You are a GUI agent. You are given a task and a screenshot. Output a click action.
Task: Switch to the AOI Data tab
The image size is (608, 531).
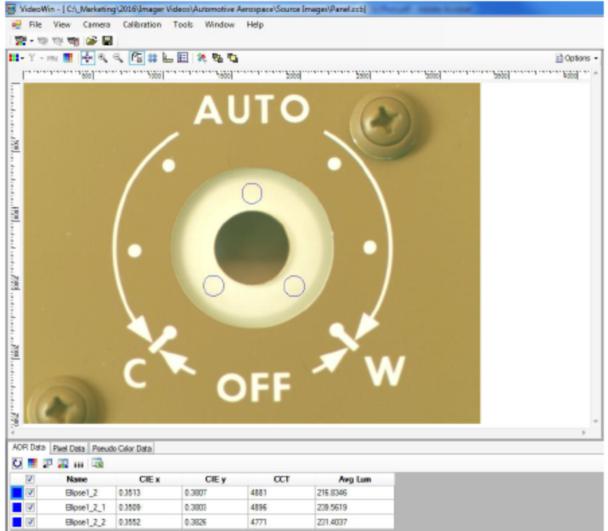click(x=28, y=447)
